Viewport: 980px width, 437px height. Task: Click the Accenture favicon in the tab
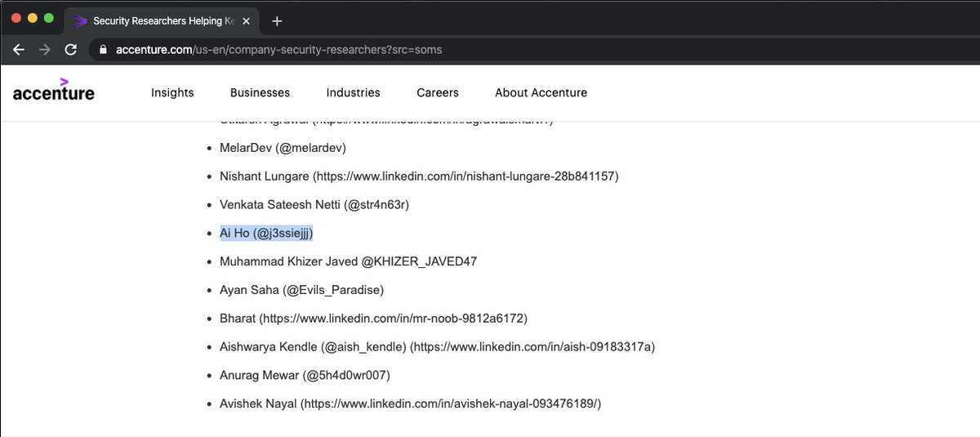81,20
